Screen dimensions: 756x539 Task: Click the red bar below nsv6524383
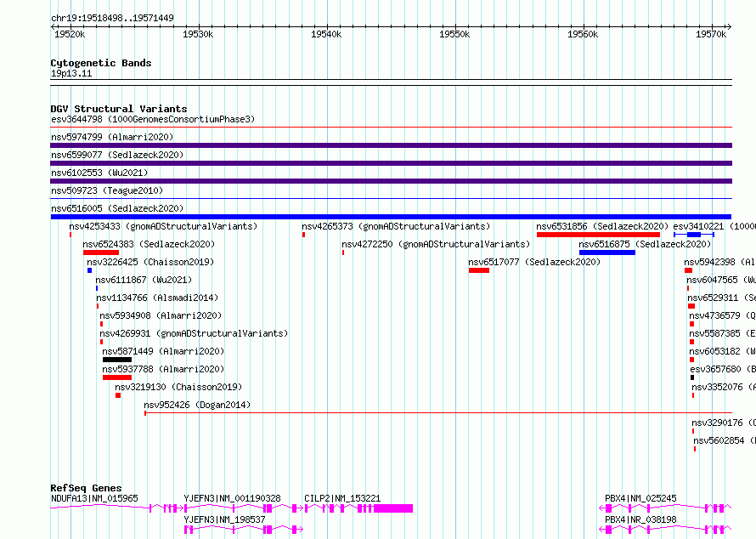pos(101,252)
